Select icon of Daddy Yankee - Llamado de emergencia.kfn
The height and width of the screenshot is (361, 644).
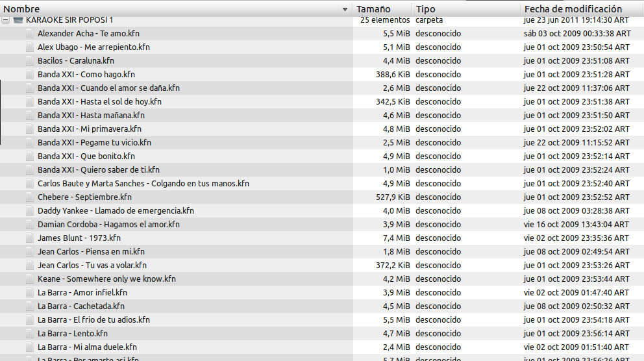point(30,210)
